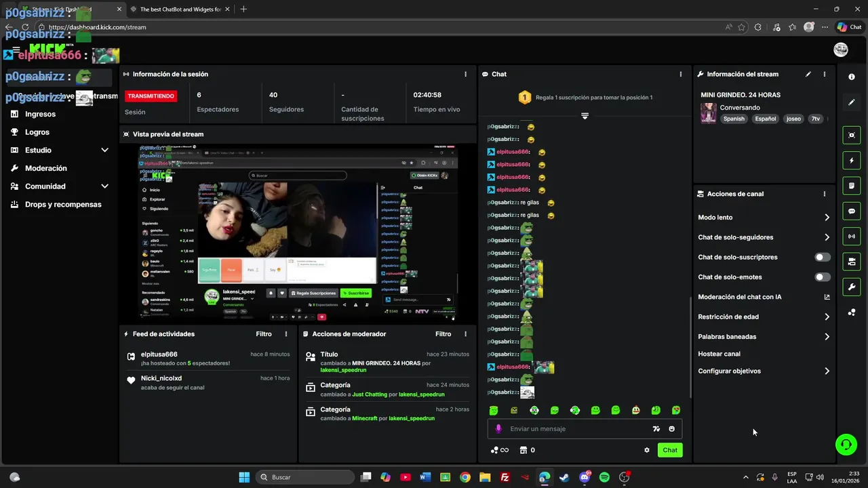Expand Chat de solo-seguidores options
Screen dimensions: 868x488
(x=827, y=237)
